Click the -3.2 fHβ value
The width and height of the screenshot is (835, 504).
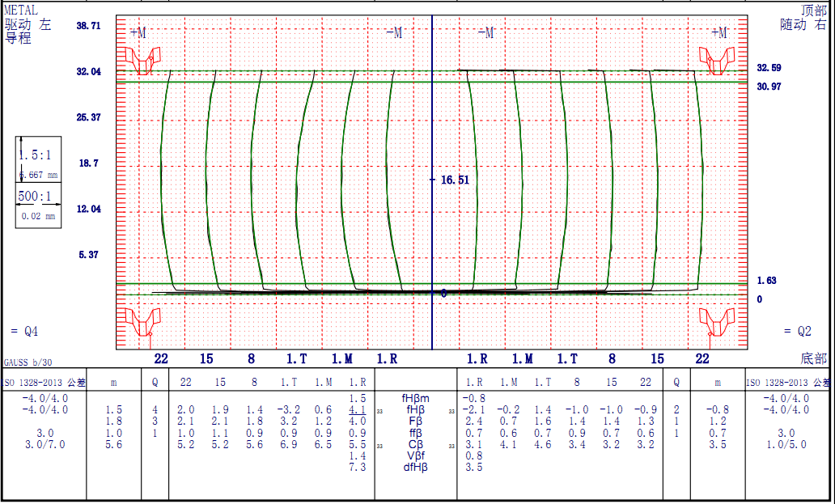[x=287, y=410]
